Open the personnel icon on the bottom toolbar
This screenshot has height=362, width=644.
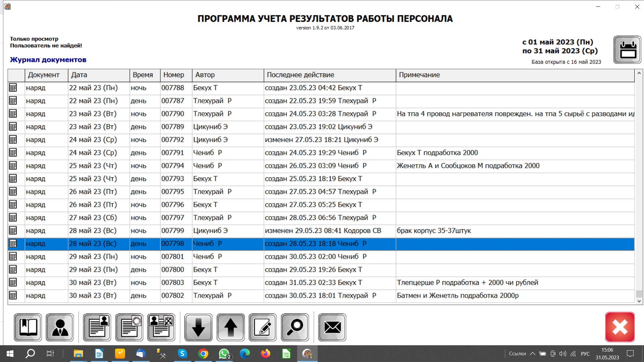60,327
